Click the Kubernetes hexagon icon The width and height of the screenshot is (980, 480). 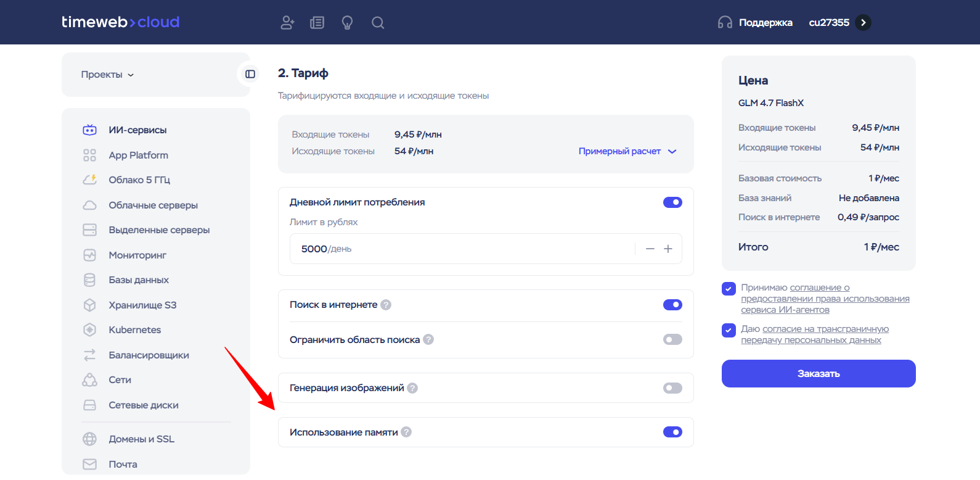90,330
